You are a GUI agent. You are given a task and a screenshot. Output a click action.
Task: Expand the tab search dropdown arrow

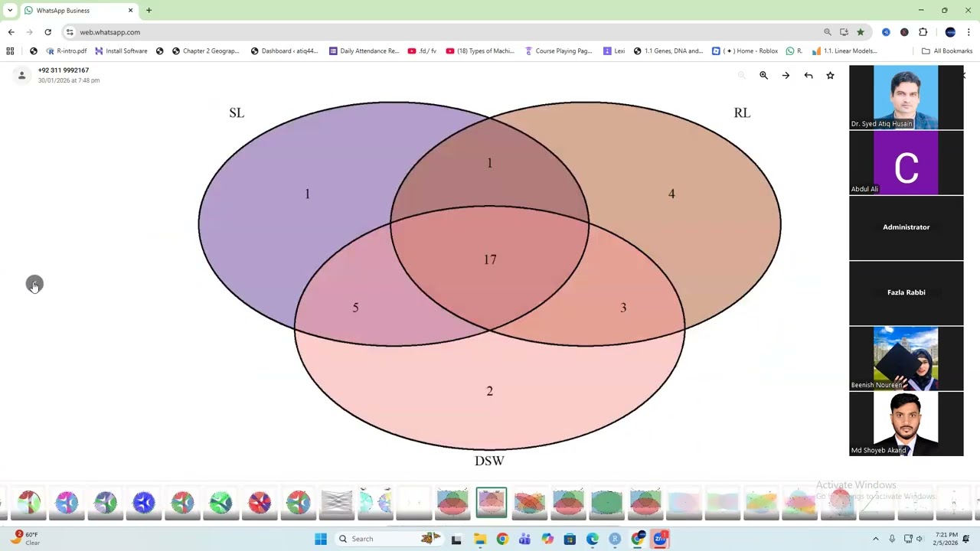point(10,10)
